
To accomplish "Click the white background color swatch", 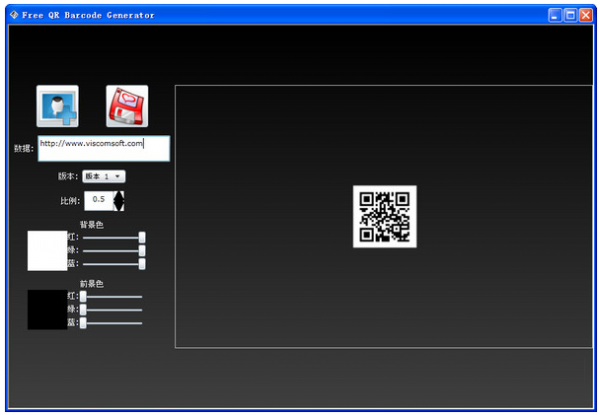I will click(47, 251).
